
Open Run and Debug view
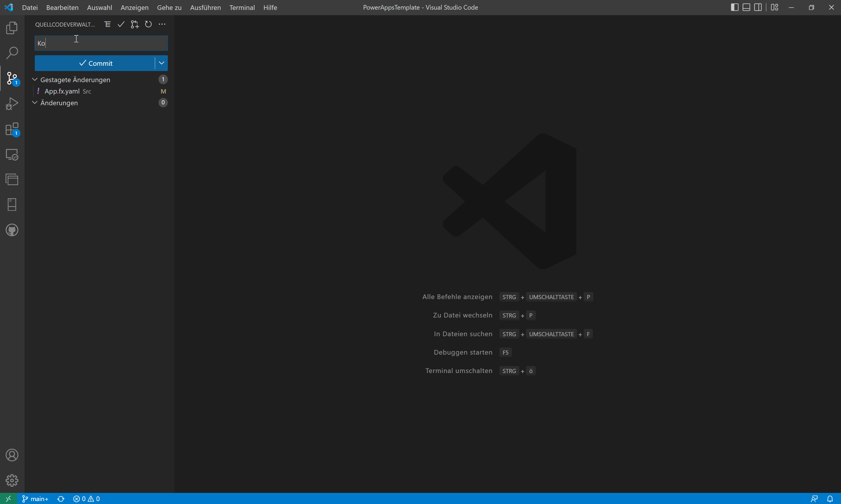12,104
